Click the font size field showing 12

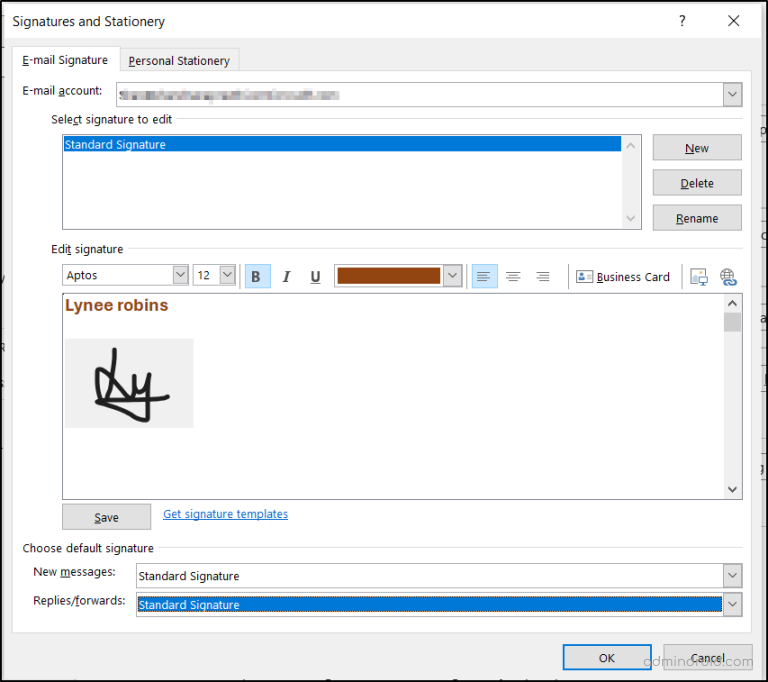point(206,275)
